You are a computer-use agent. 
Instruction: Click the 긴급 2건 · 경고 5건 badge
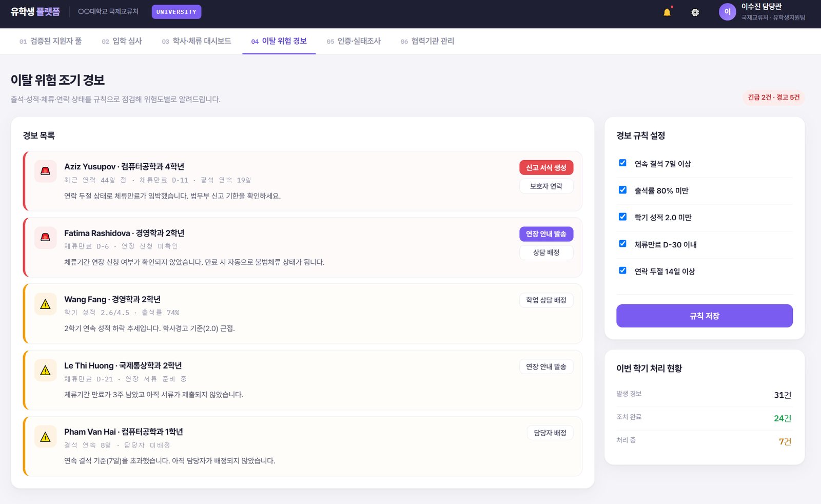coord(774,98)
